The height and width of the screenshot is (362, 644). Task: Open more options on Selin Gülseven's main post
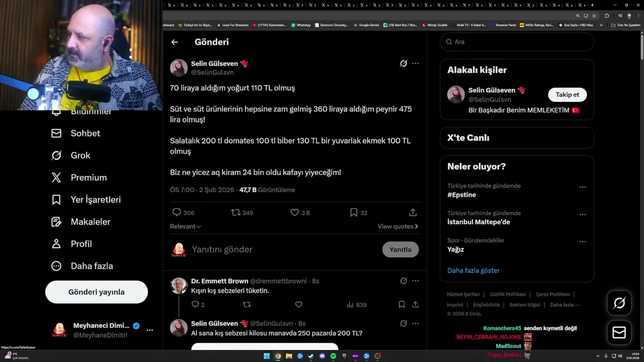coord(415,63)
